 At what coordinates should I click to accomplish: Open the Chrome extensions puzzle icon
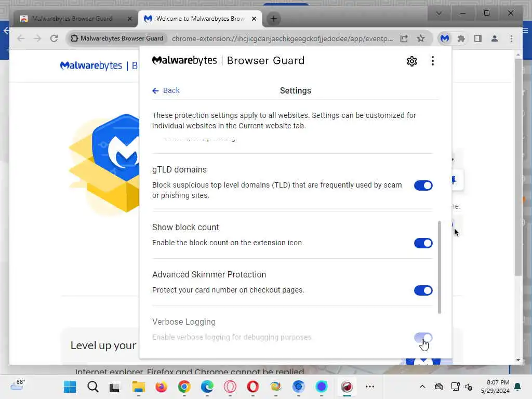(461, 38)
